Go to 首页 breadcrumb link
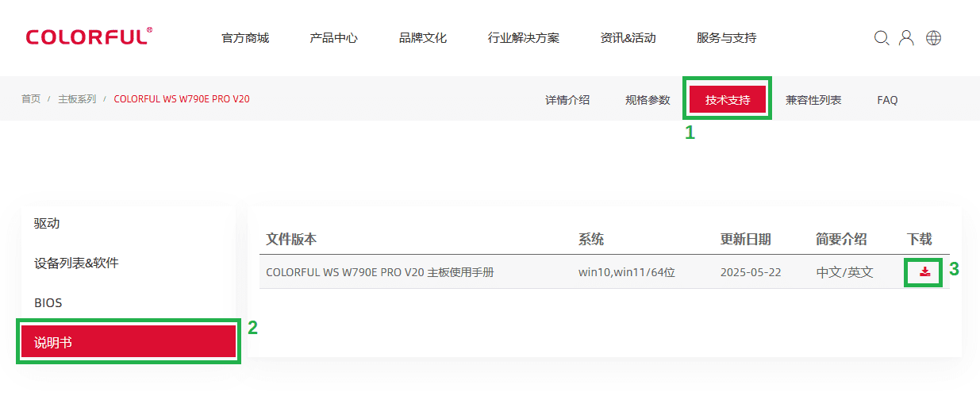The image size is (980, 396). [31, 99]
